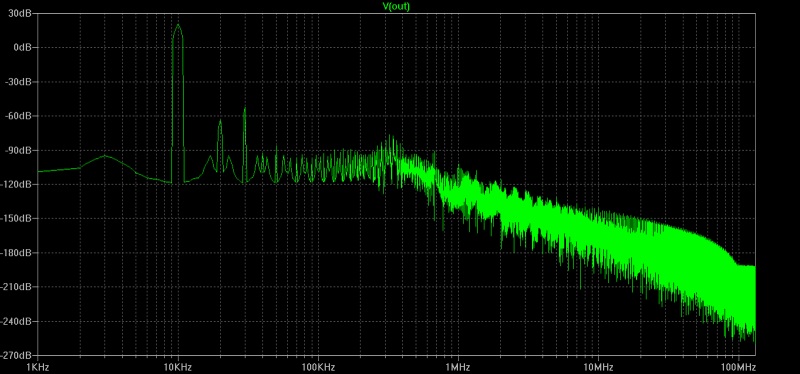This screenshot has width=800, height=374.
Task: Select the 0dB vertical axis label
Action: [22, 47]
